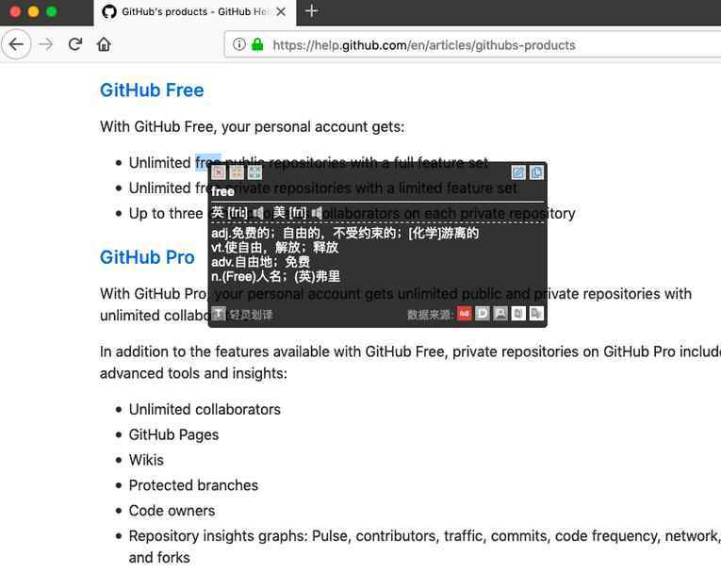
Task: Click the T logo icon at the popup's bottom left
Action: coord(219,314)
